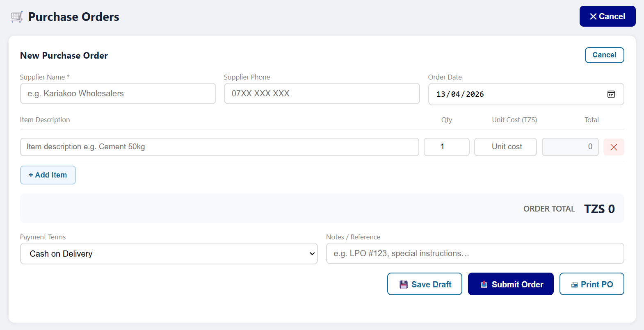The width and height of the screenshot is (644, 330).
Task: Select the year 2026 in Order Date
Action: point(475,94)
